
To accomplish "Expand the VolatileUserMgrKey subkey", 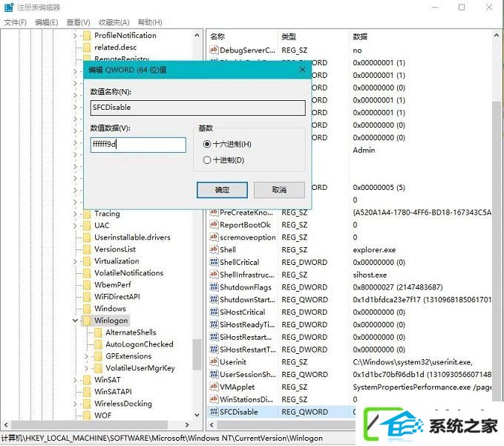I will pyautogui.click(x=86, y=368).
